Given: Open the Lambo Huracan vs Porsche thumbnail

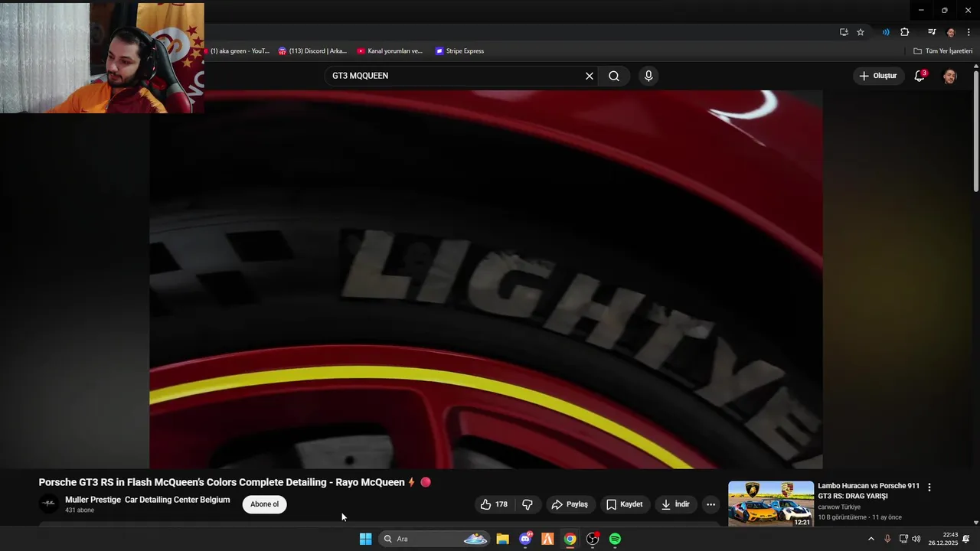Looking at the screenshot, I should pyautogui.click(x=771, y=504).
